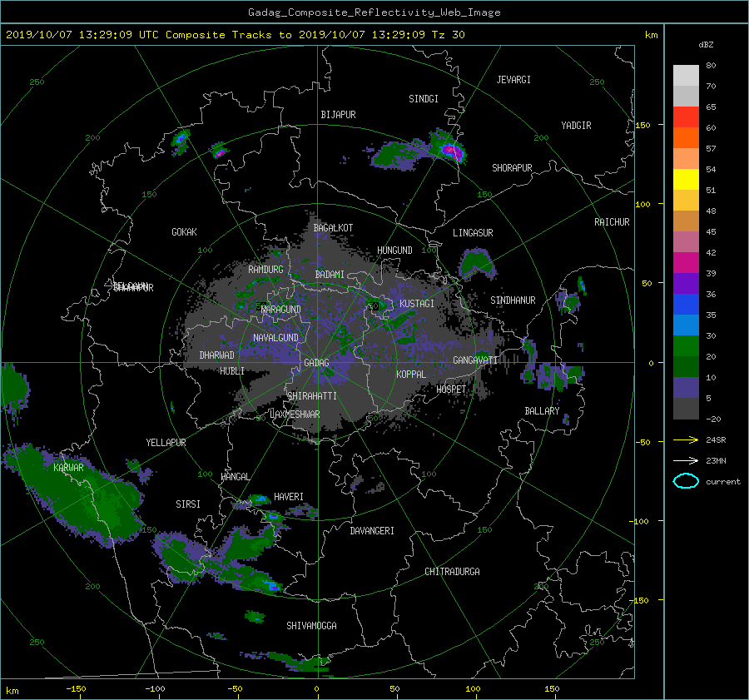This screenshot has height=700, width=749.
Task: Select the yellow 51-54 dBZ color swatch
Action: click(686, 180)
